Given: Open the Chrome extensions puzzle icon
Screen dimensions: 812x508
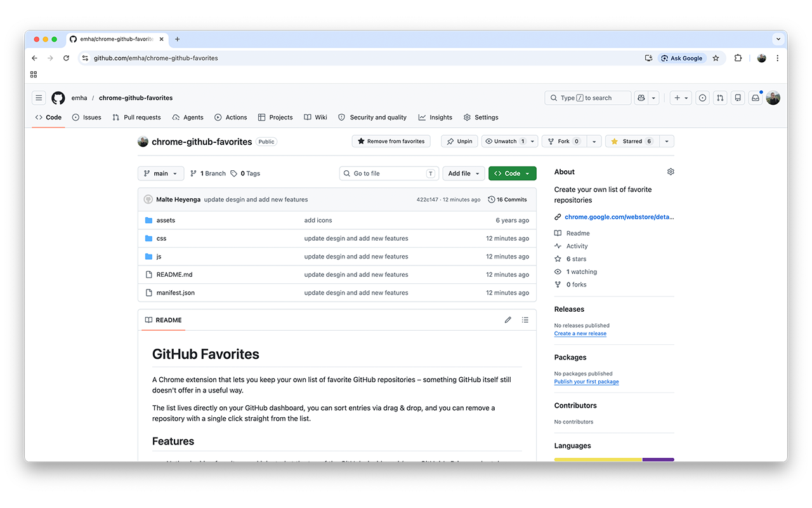Looking at the screenshot, I should (x=738, y=58).
